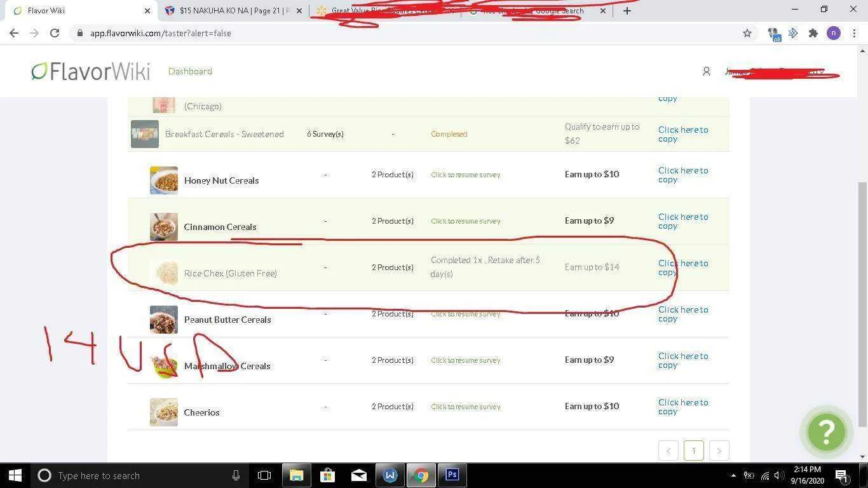Close the Google Search tab
Image resolution: width=868 pixels, height=488 pixels.
pos(603,11)
